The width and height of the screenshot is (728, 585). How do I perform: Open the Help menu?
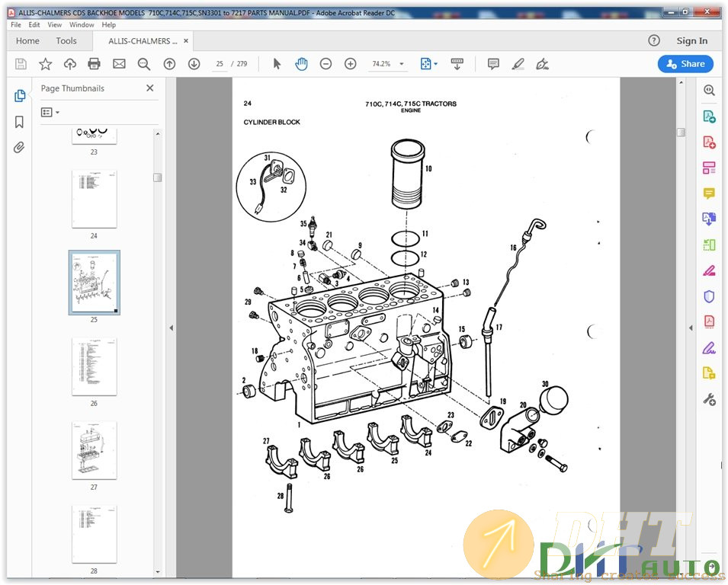point(109,24)
